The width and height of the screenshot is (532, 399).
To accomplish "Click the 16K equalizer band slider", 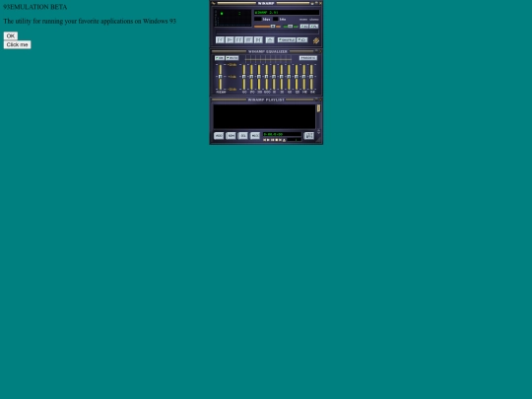I will point(311,77).
